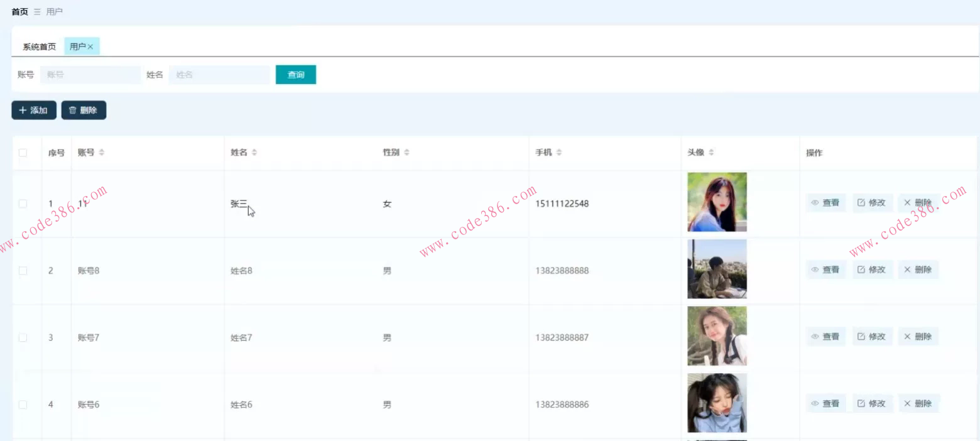The image size is (980, 441).
Task: Click the 序号 column header
Action: click(57, 153)
